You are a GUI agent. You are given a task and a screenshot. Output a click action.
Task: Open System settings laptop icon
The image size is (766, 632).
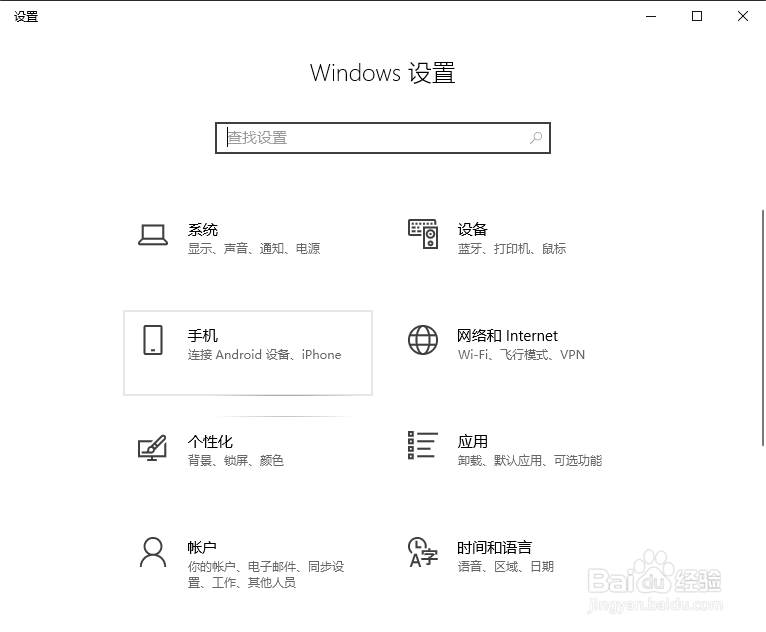[153, 235]
